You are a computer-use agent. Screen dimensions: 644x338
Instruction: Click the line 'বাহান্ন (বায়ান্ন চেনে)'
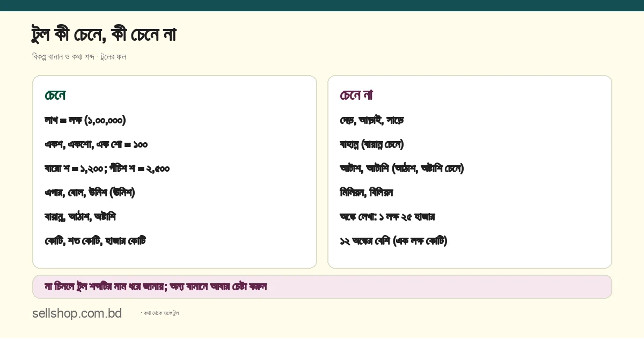click(372, 144)
